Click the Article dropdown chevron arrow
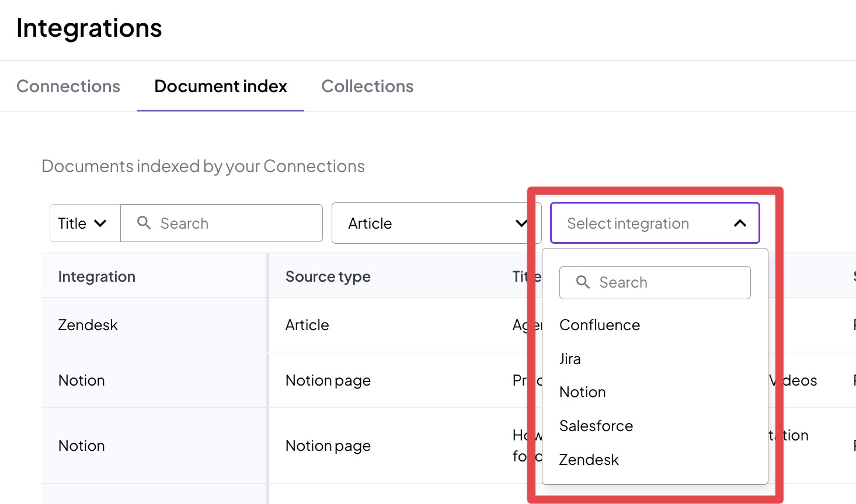The image size is (856, 504). (521, 223)
